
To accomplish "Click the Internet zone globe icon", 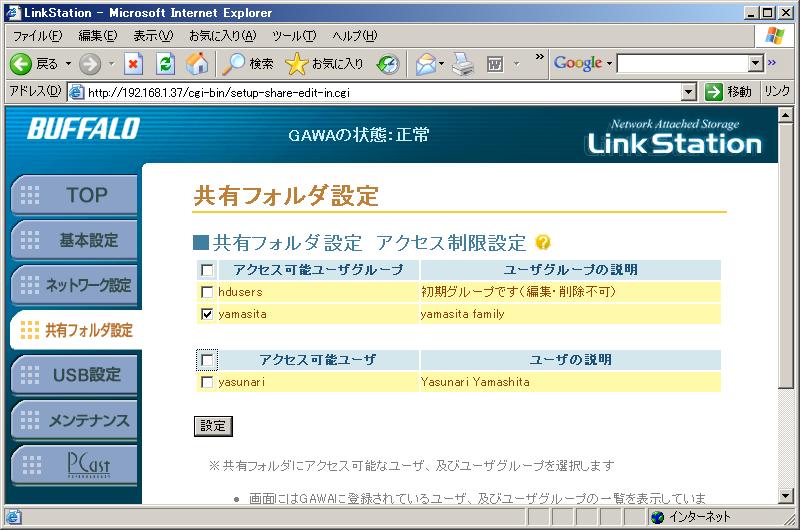I will [658, 517].
